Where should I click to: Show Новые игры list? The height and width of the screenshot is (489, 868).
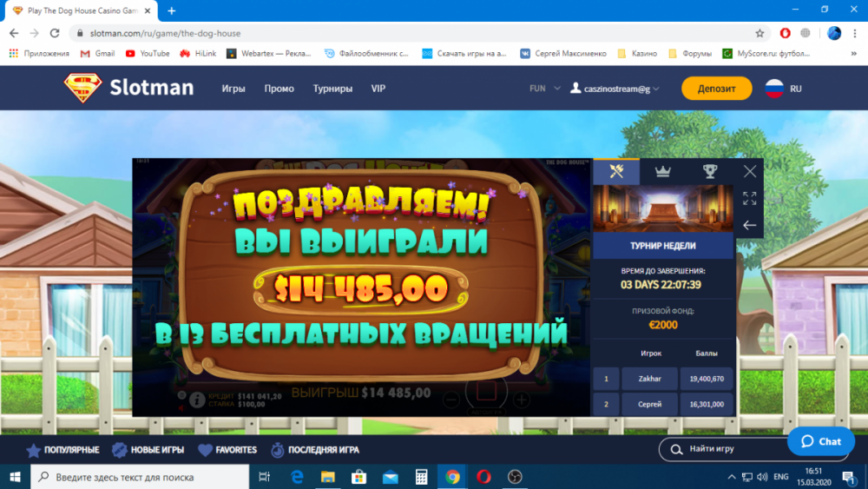[148, 450]
